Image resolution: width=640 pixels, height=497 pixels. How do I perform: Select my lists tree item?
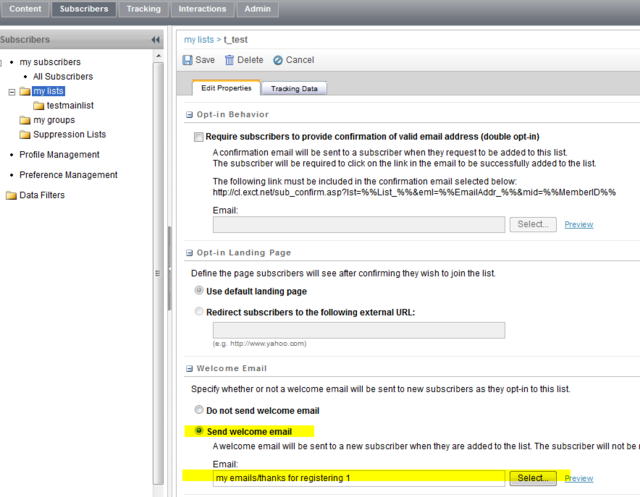(x=49, y=91)
